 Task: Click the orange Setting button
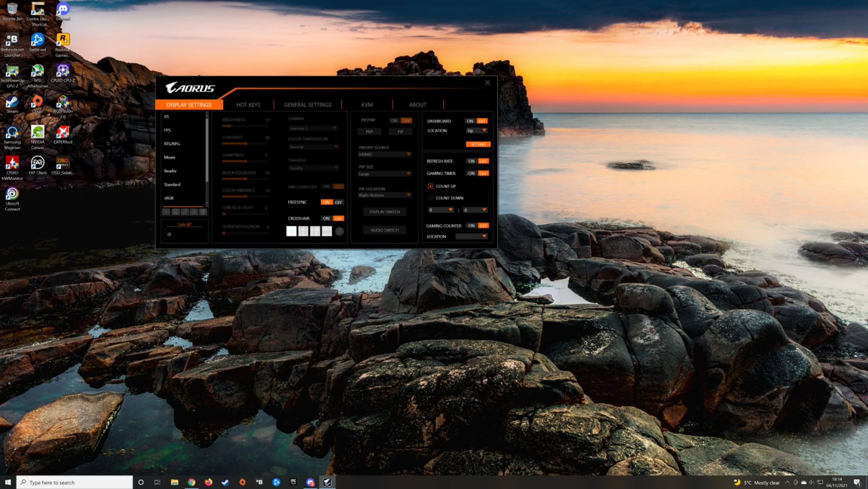[x=478, y=144]
